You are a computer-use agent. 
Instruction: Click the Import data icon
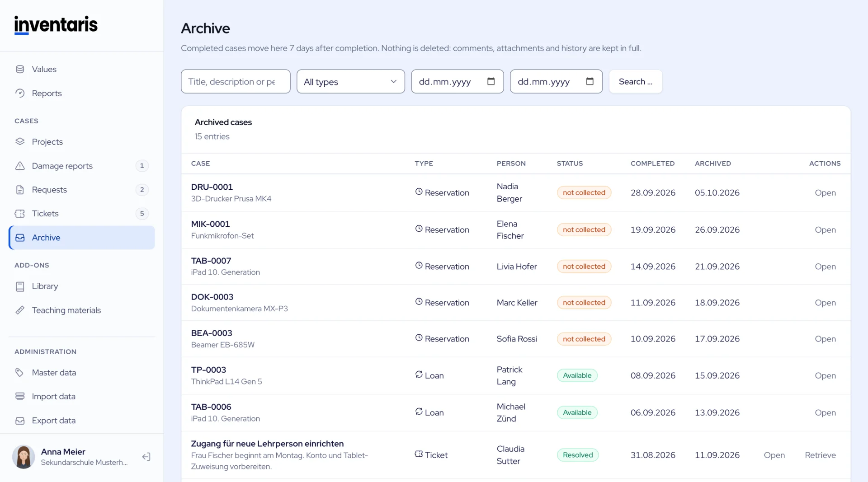pyautogui.click(x=20, y=396)
